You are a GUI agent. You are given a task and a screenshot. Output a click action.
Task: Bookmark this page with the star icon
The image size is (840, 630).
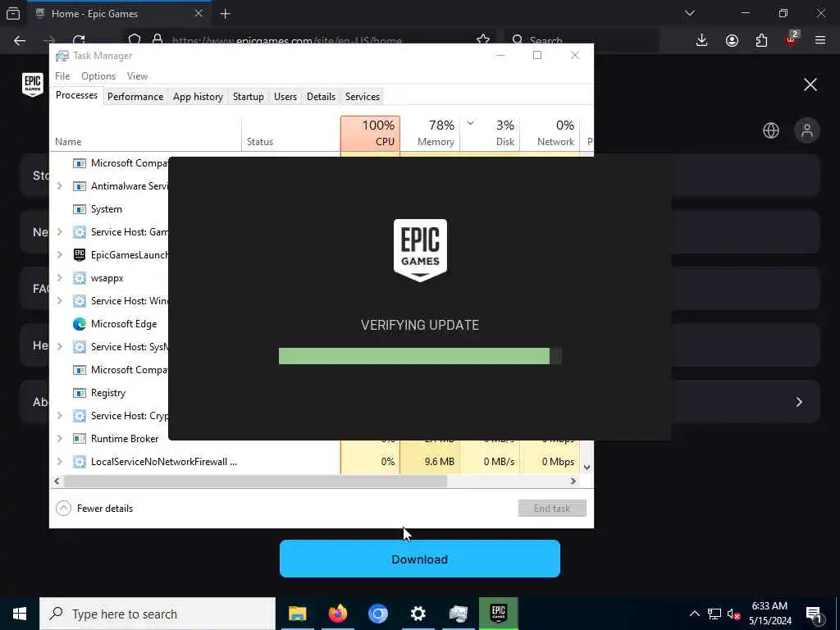(482, 40)
